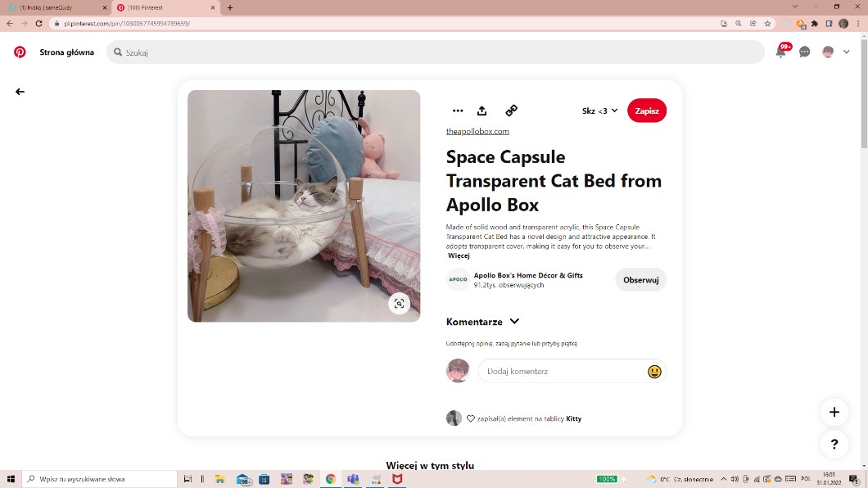Go to Strona główna
868x488 pixels.
coord(66,52)
